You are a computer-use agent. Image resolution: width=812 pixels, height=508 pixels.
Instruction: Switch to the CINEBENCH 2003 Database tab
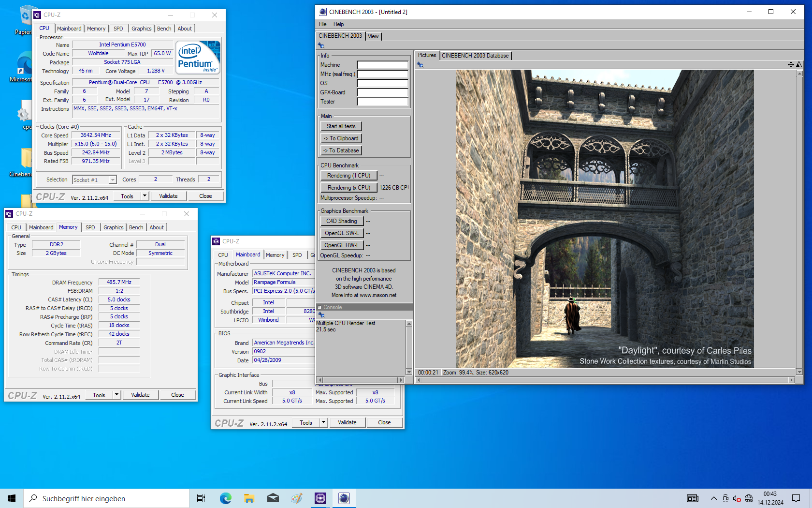(x=475, y=56)
